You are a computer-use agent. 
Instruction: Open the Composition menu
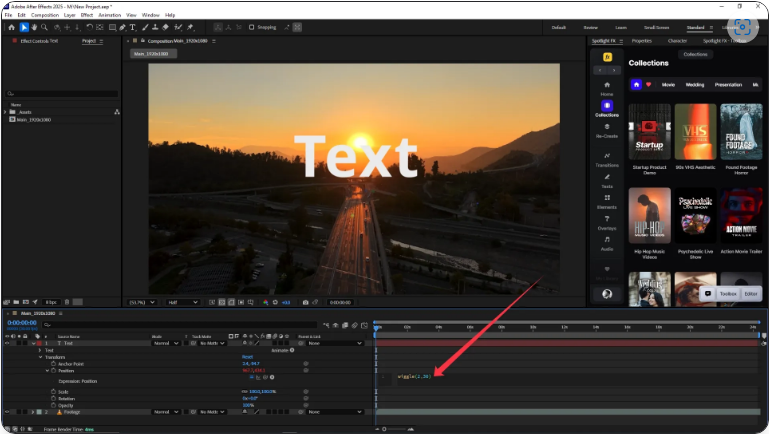pos(45,15)
